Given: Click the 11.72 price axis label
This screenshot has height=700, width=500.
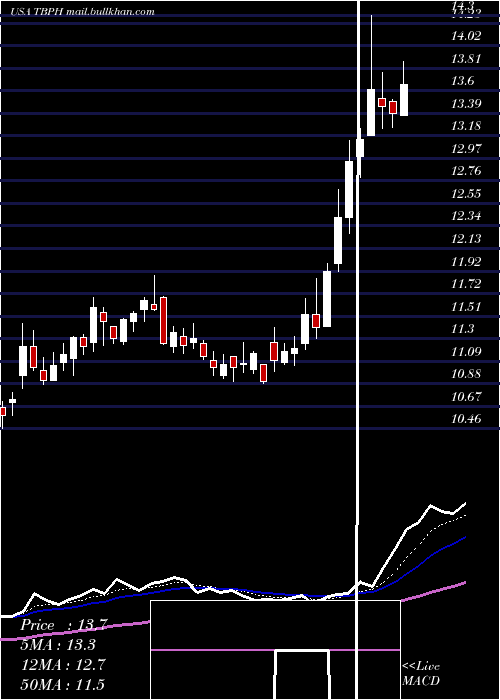Looking at the screenshot, I should click(466, 284).
